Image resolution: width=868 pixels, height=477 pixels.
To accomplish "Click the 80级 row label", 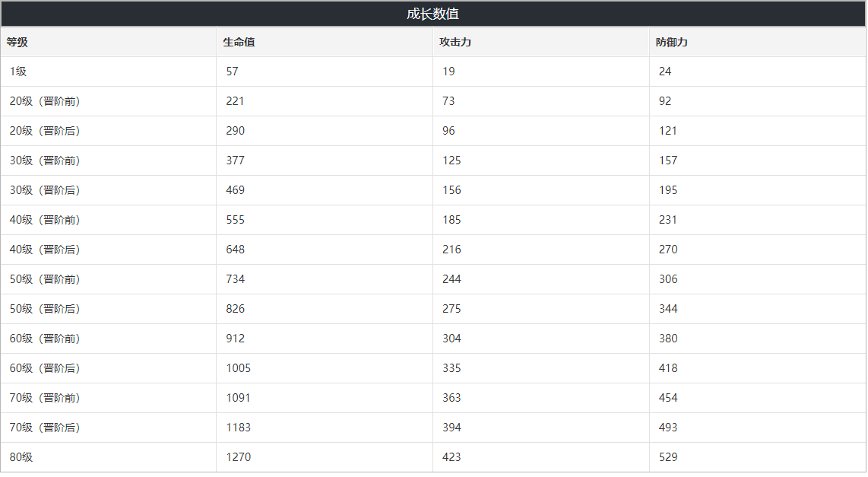I will (x=21, y=457).
